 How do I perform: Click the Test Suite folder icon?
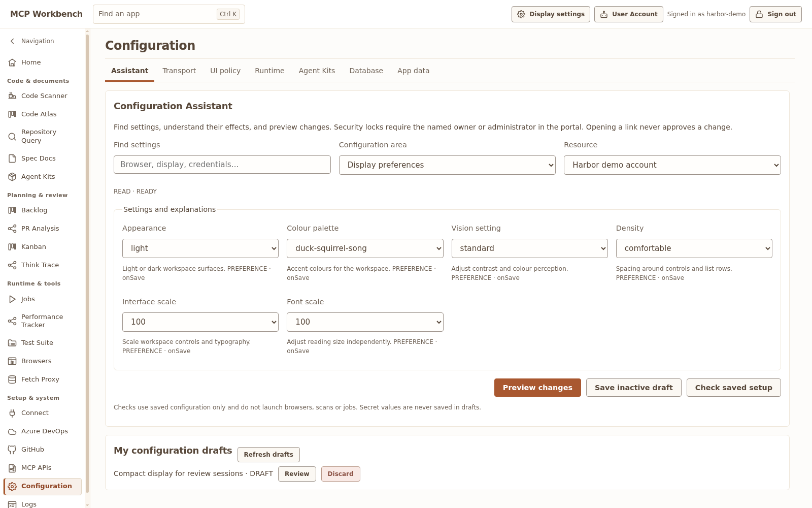[12, 343]
